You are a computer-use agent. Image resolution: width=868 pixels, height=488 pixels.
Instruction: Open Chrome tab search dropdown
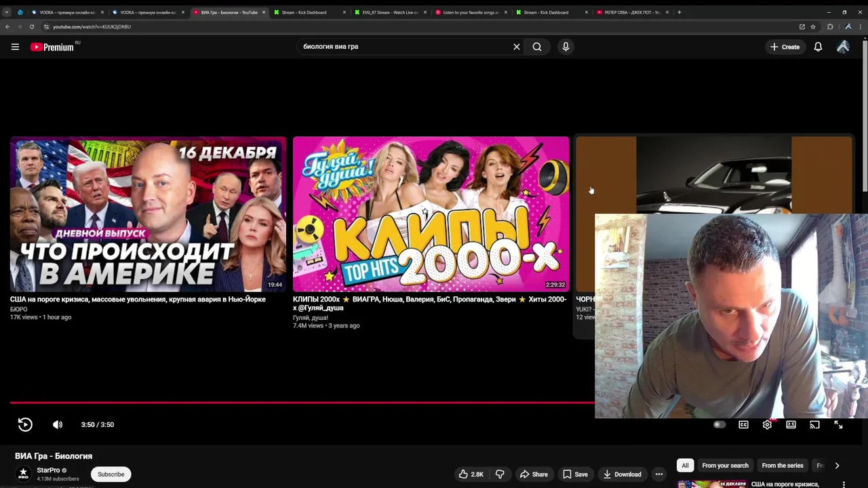click(x=7, y=12)
